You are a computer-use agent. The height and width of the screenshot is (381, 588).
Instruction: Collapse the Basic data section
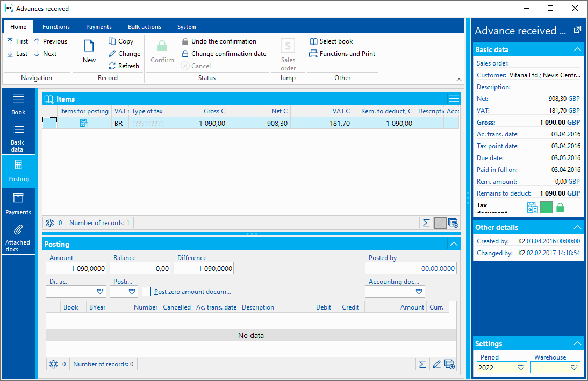tap(577, 49)
